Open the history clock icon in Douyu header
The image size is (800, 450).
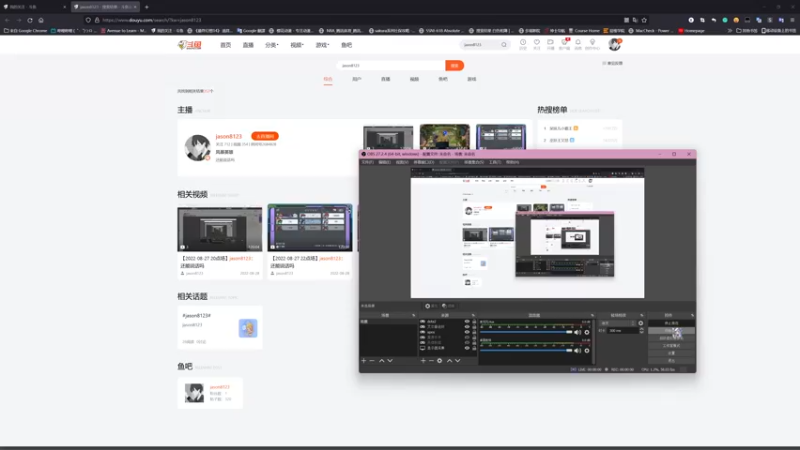[523, 42]
